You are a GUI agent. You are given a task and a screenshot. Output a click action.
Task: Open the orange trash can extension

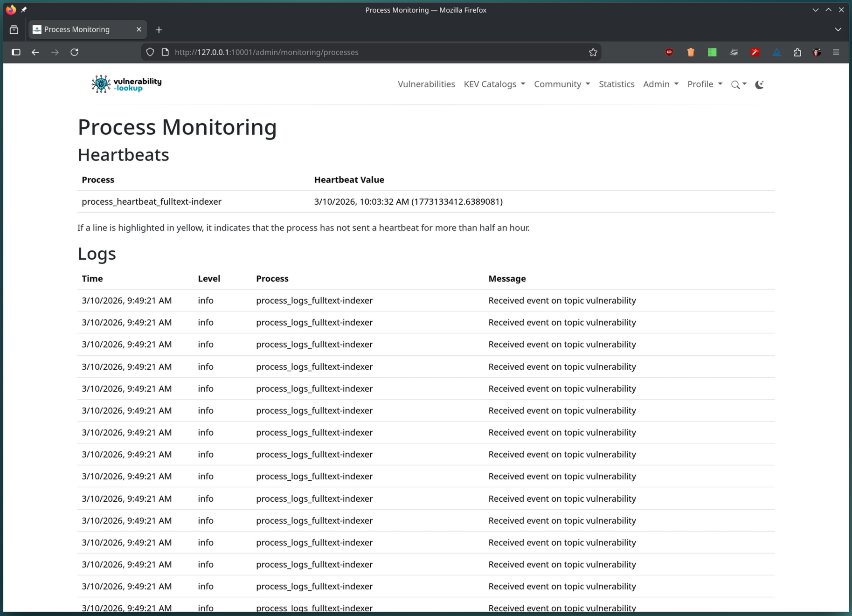tap(691, 52)
